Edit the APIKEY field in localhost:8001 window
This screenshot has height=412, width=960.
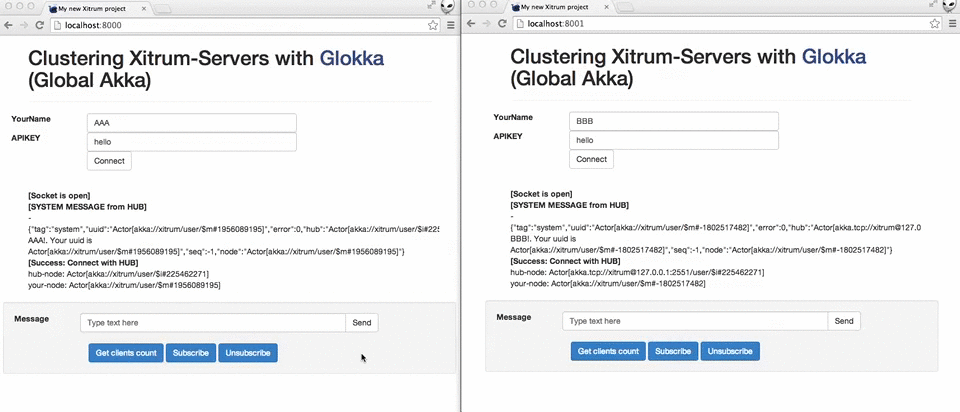point(673,140)
